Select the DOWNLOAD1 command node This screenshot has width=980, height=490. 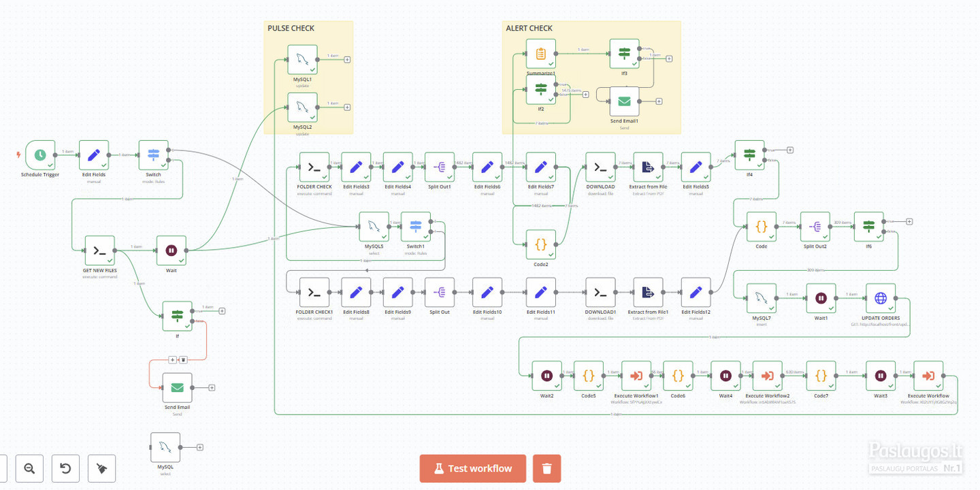pos(600,293)
